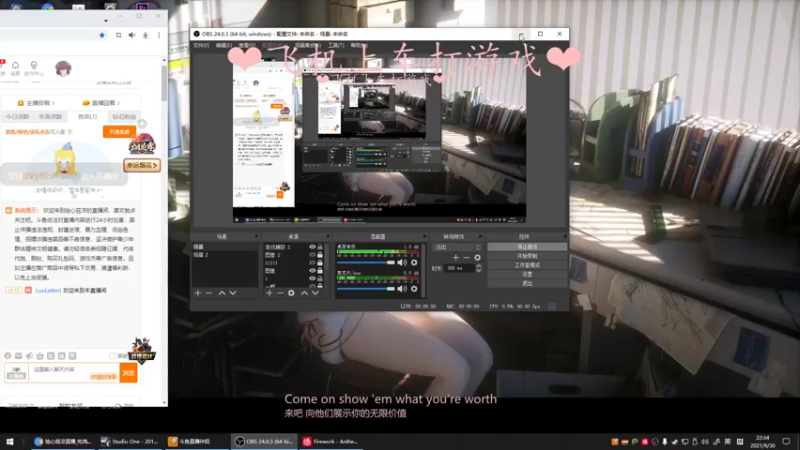
Task: Toggle lock on second source row in OBS
Action: point(320,255)
